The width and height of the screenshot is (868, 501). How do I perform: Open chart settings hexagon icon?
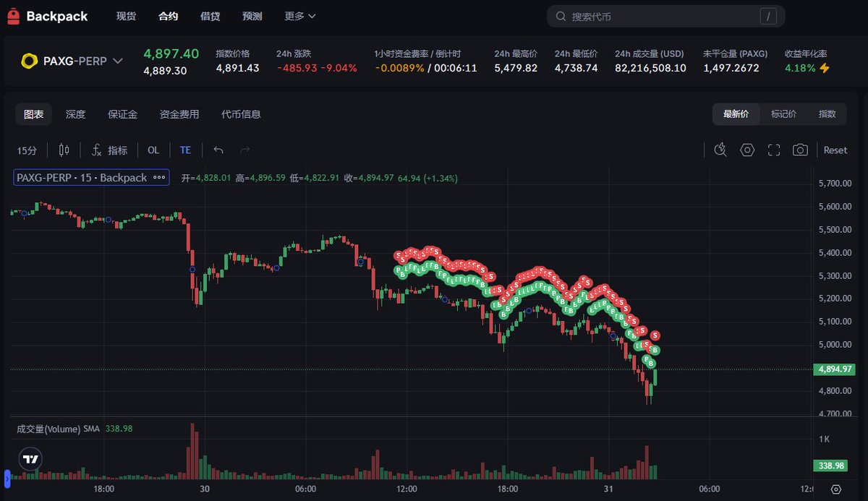tap(747, 150)
